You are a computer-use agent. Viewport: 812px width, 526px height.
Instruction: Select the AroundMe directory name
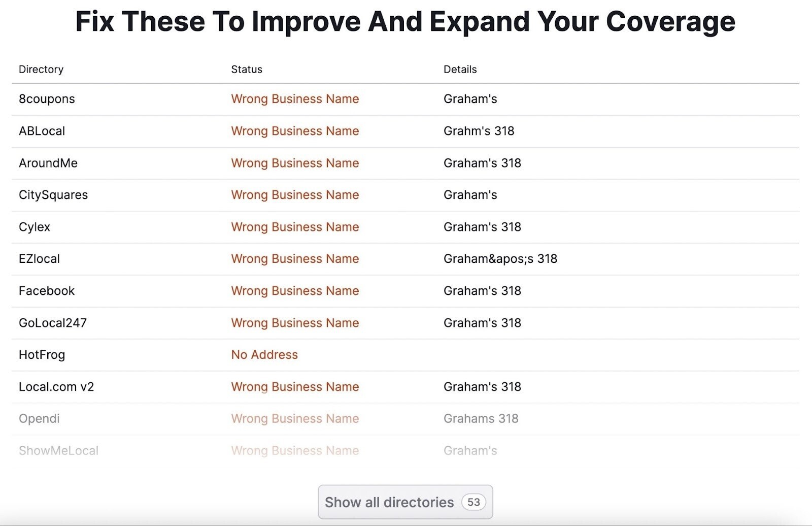tap(48, 163)
